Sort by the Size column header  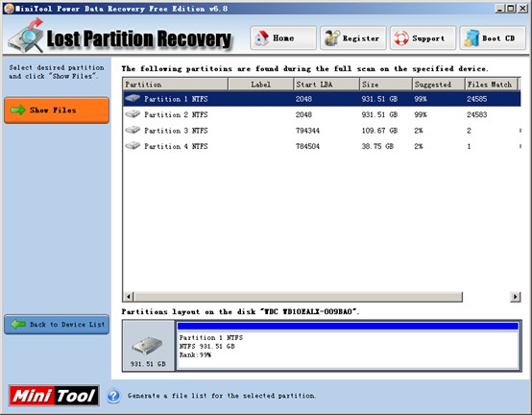[x=386, y=85]
